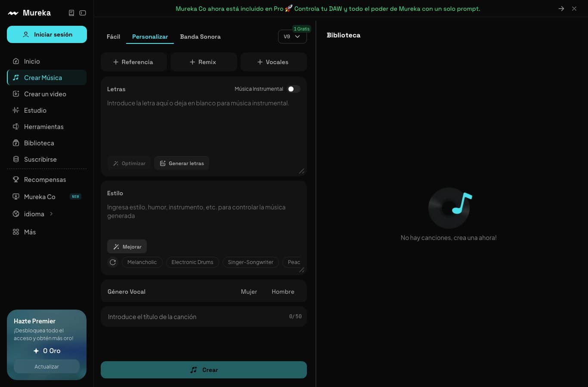This screenshot has height=387, width=588.
Task: Open Biblioteca in the sidebar
Action: coord(47,143)
